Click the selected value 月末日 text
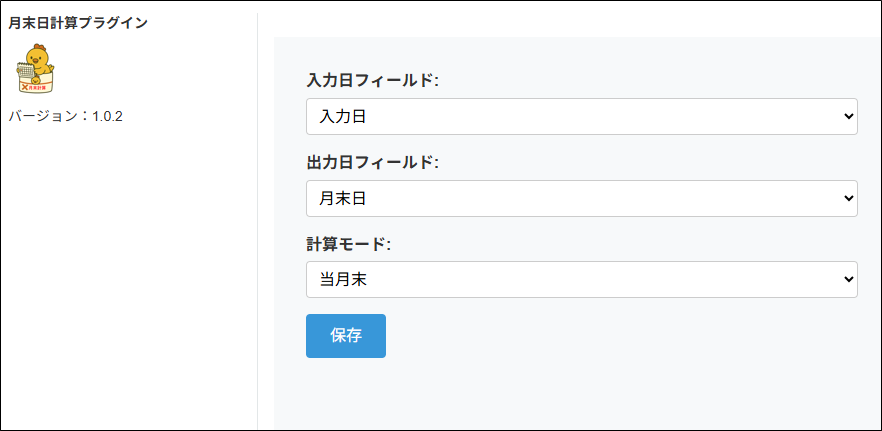Image resolution: width=882 pixels, height=431 pixels. 342,198
